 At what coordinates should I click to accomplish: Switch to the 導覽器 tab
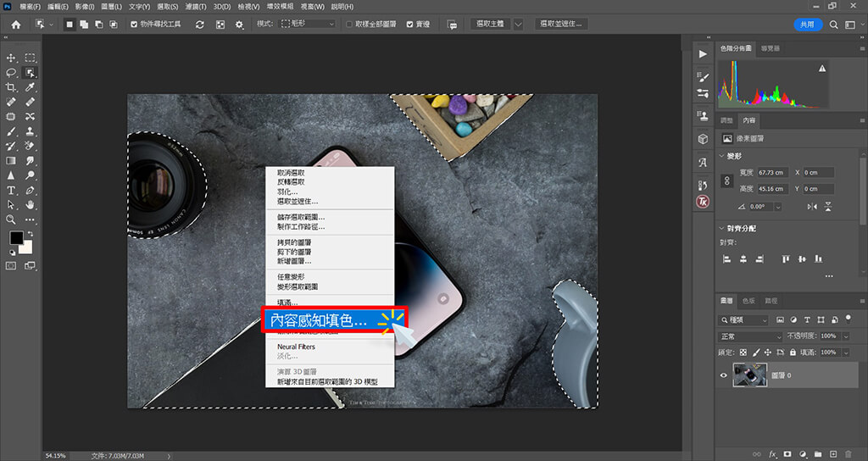(x=770, y=48)
